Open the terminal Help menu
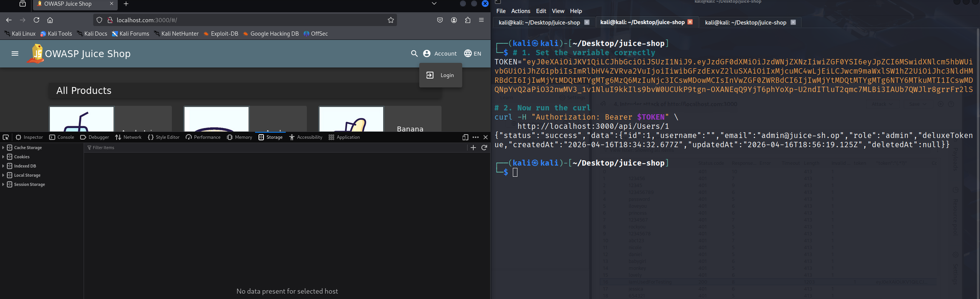 (576, 11)
